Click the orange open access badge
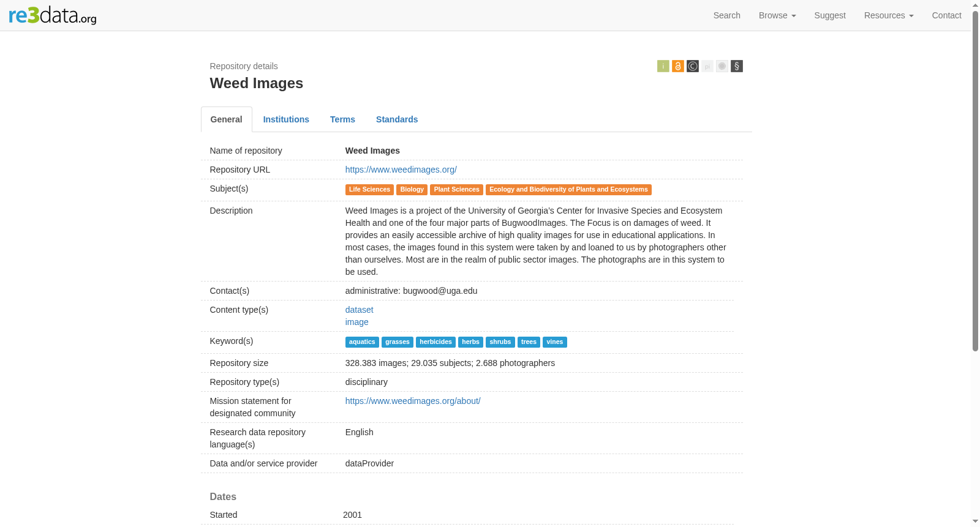This screenshot has height=527, width=980. click(677, 66)
